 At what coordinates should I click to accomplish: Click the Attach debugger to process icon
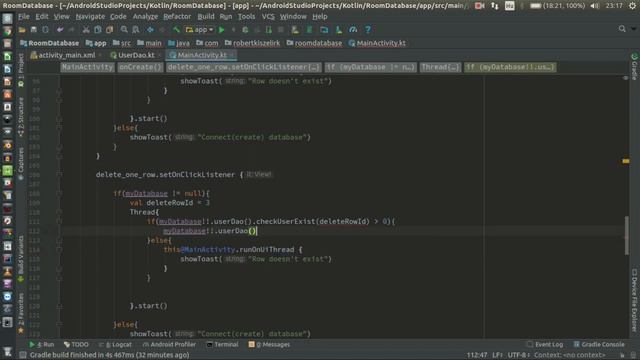tap(269, 29)
